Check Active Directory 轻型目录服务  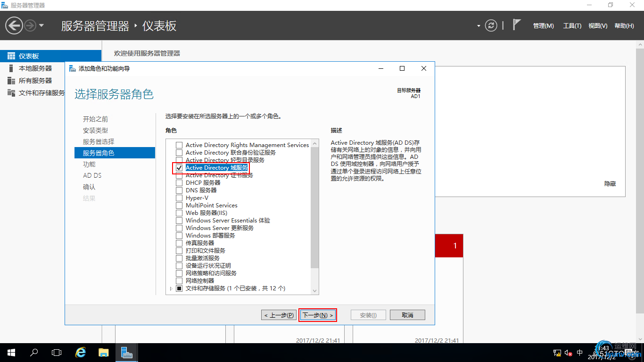coord(179,160)
